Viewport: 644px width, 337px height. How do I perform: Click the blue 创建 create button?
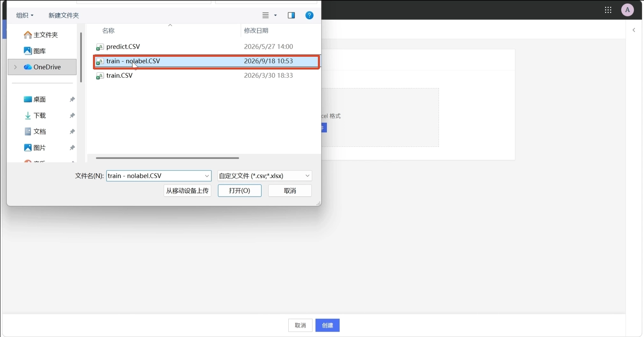coord(327,325)
